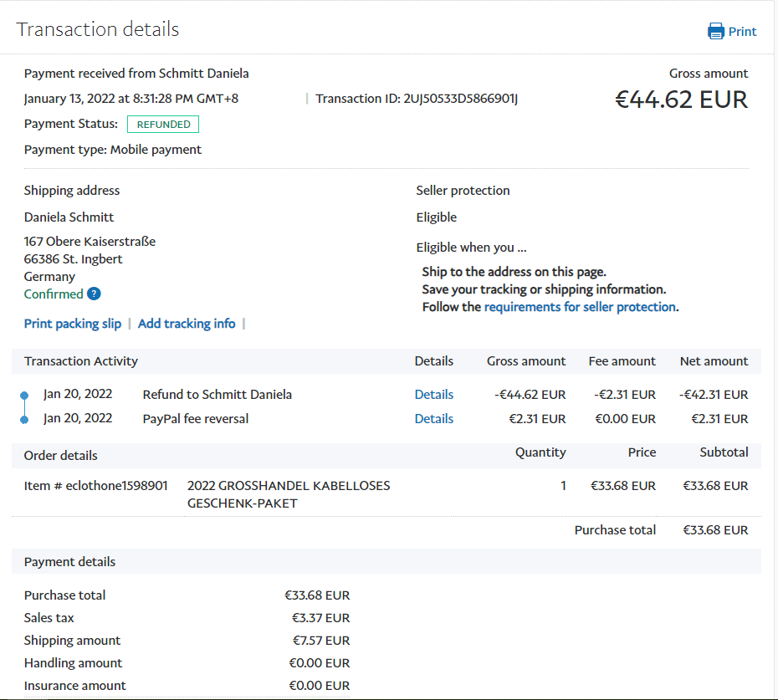Click the printer icon
Viewport: 778px width, 700px height.
click(716, 32)
